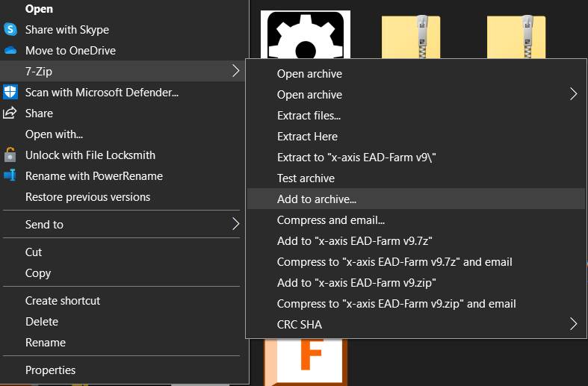
Task: Expand the CRC SHA submenu arrow
Action: coord(573,324)
